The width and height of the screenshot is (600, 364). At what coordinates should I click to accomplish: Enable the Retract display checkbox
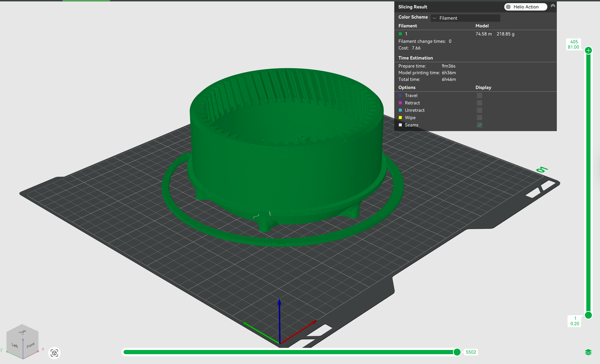coord(479,103)
